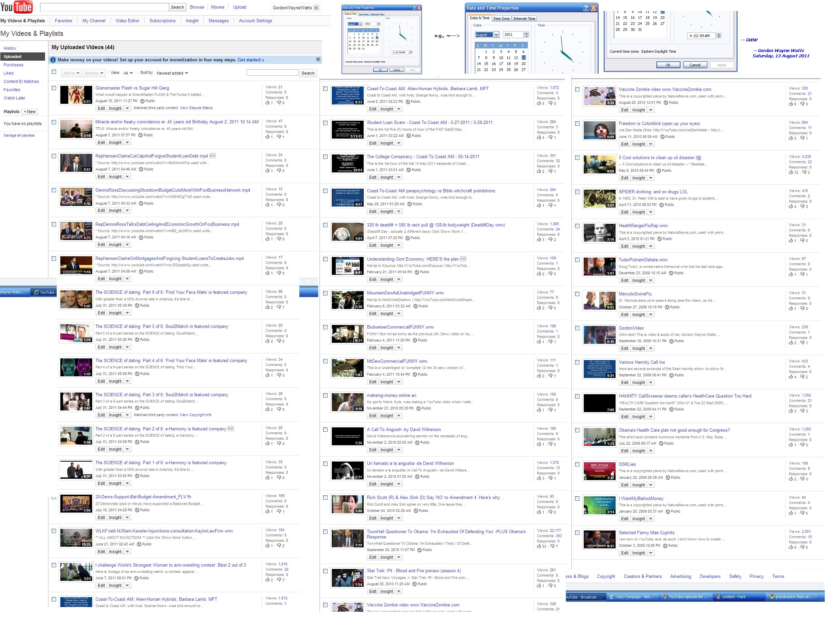
Task: Dismiss the monetization banner with X
Action: click(x=318, y=60)
